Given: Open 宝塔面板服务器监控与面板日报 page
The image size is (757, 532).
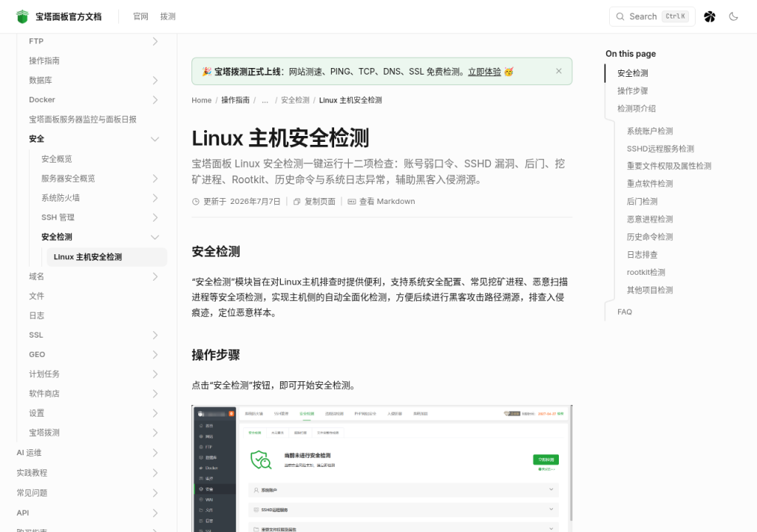Looking at the screenshot, I should (x=83, y=119).
